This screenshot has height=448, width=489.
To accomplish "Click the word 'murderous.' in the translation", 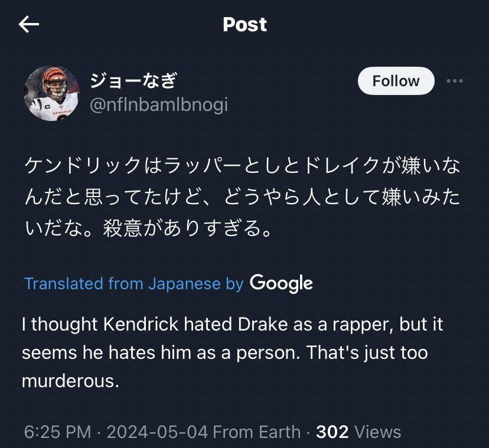I will pyautogui.click(x=70, y=381).
